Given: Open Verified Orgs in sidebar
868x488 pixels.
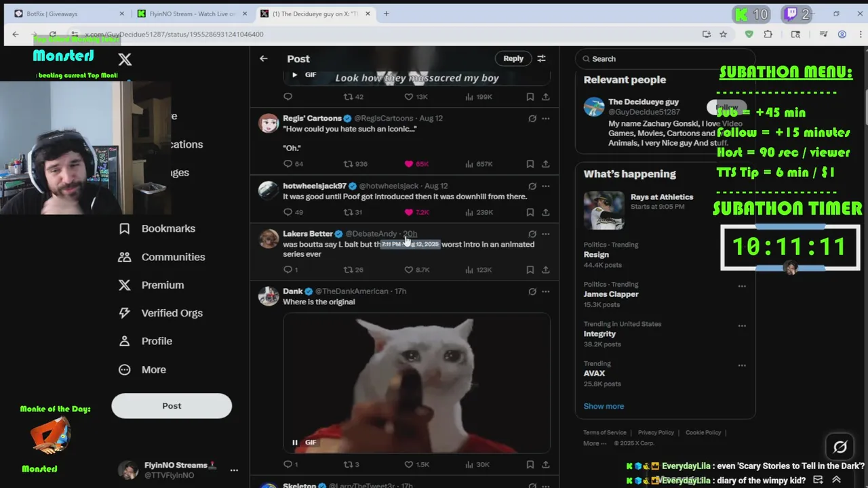Looking at the screenshot, I should [x=161, y=313].
